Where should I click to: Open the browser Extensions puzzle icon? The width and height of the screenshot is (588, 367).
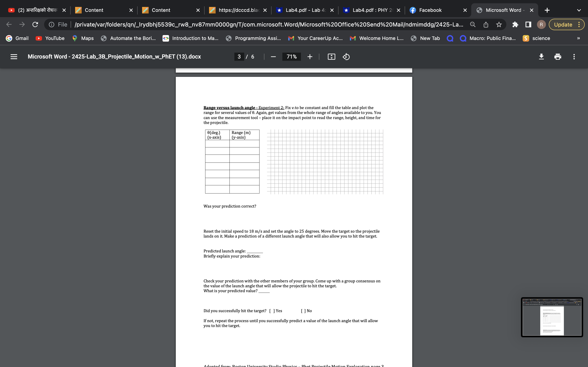coord(515,24)
